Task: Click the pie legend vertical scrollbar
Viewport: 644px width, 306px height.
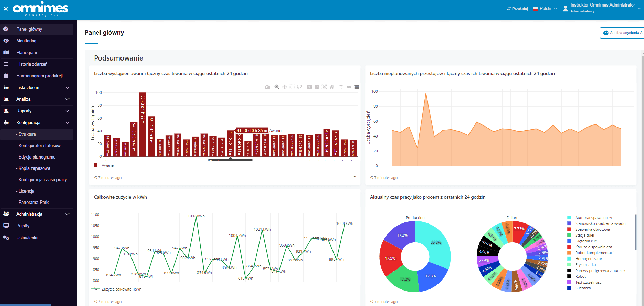Action: [x=636, y=232]
